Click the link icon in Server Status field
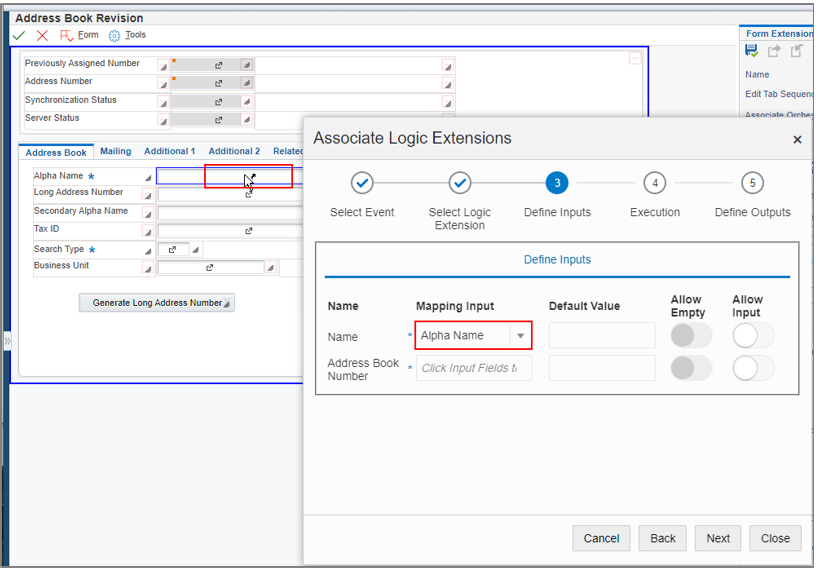Viewport: 817px width, 568px height. [219, 120]
